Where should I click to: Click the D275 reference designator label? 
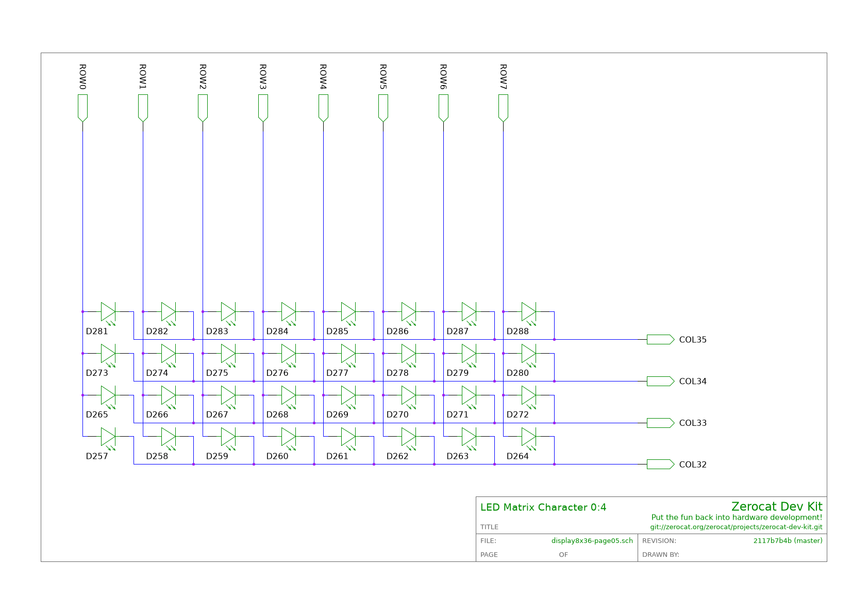(x=217, y=373)
